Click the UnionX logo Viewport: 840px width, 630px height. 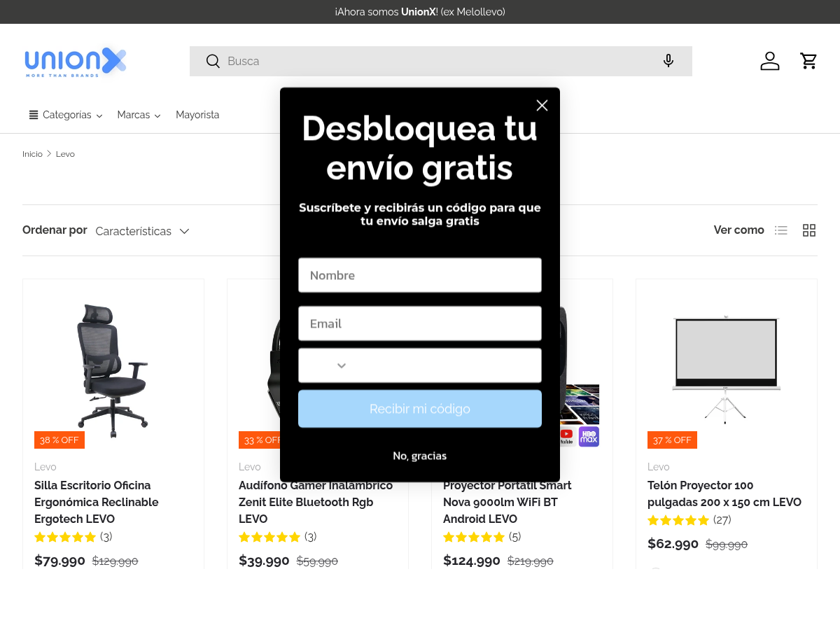76,62
